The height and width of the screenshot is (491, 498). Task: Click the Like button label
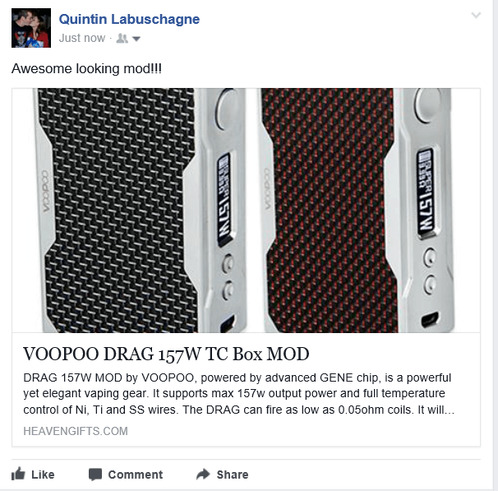tap(43, 474)
